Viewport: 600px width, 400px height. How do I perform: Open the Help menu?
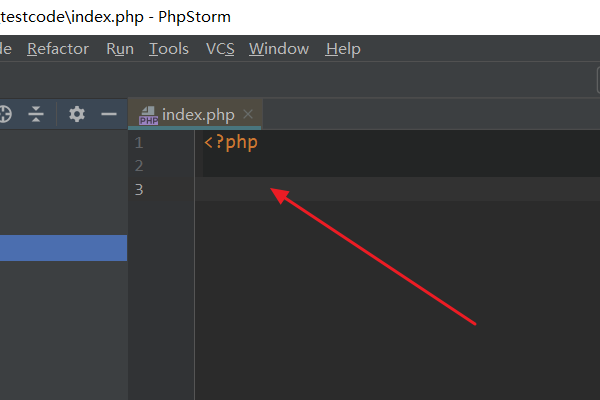343,48
